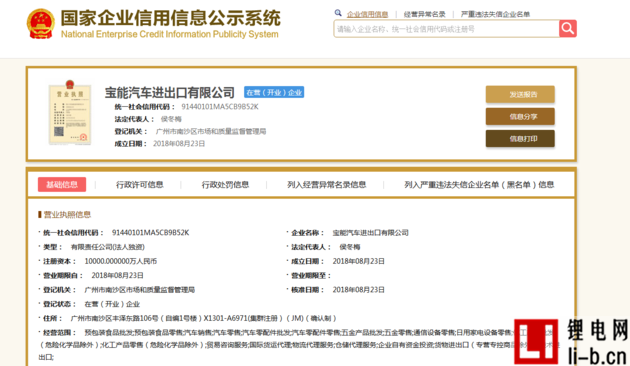Click the small magnifier icon beside 企业信用信息
Image resolution: width=630 pixels, height=366 pixels.
(x=338, y=13)
